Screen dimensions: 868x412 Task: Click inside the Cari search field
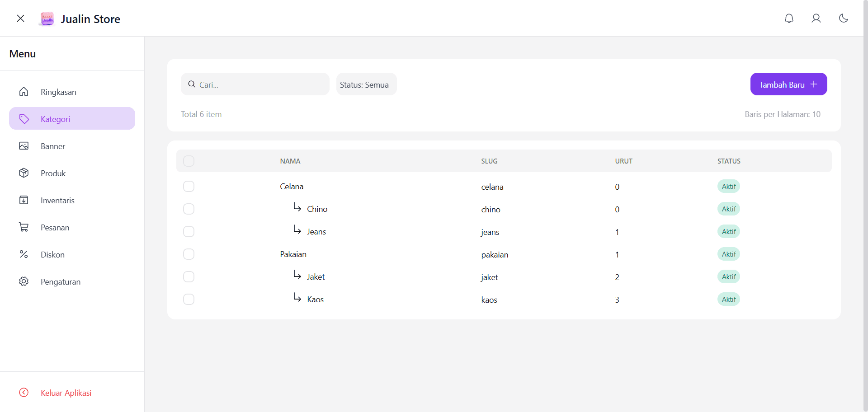point(255,84)
